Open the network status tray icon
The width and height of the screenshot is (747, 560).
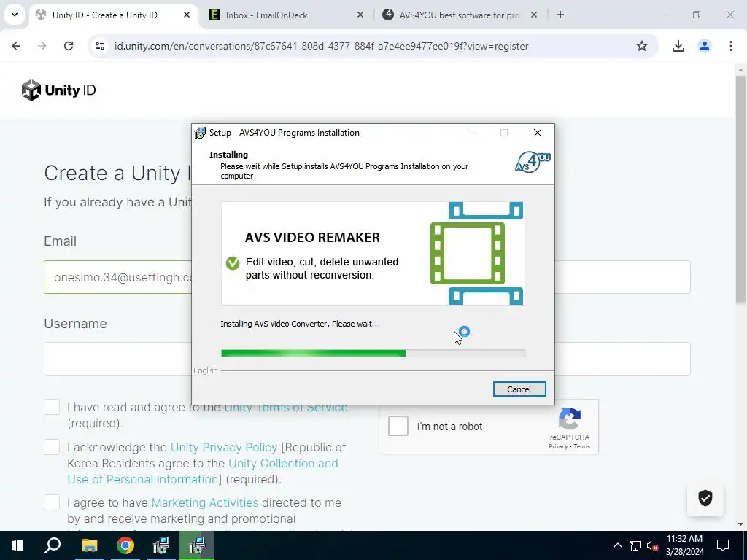click(x=635, y=545)
